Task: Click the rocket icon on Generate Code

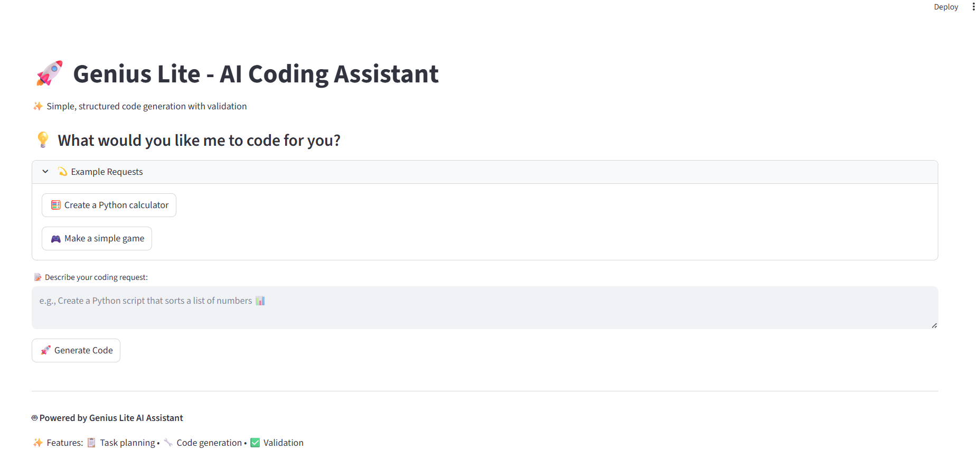Action: 46,350
